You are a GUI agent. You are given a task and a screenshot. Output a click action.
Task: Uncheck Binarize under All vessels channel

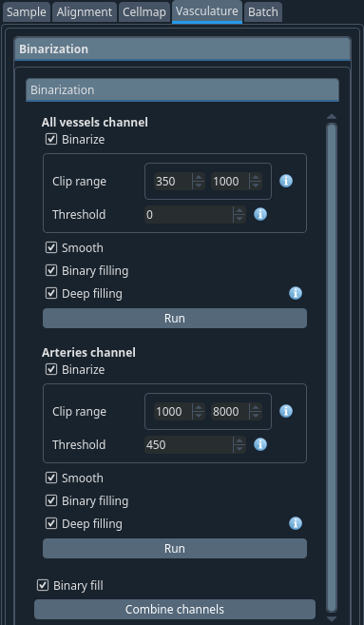pyautogui.click(x=51, y=139)
